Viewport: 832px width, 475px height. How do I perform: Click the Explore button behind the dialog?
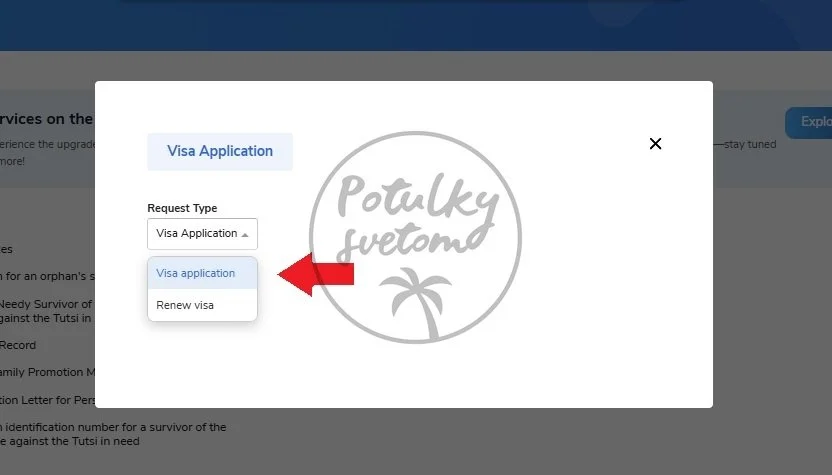point(809,122)
